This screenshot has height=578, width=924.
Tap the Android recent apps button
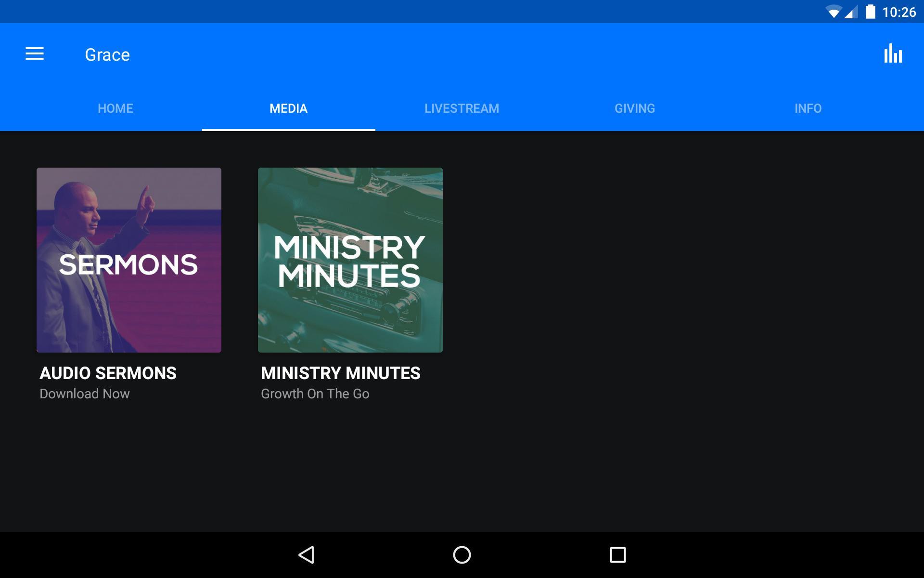click(618, 555)
